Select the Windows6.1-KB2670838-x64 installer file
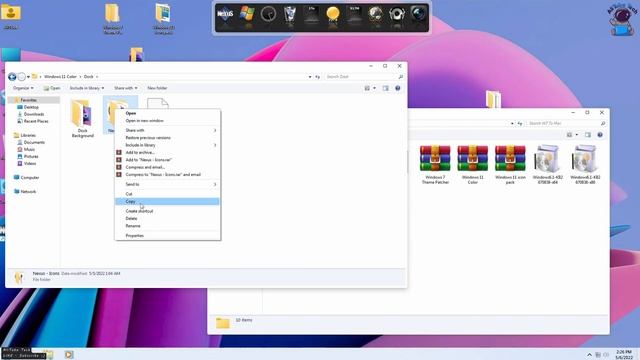The image size is (640, 360). coord(548,164)
